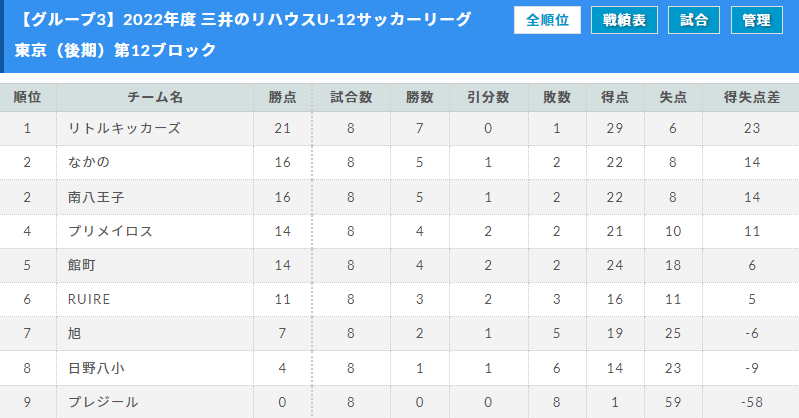Click the 管理 management button
The width and height of the screenshot is (799, 418).
coord(757,20)
